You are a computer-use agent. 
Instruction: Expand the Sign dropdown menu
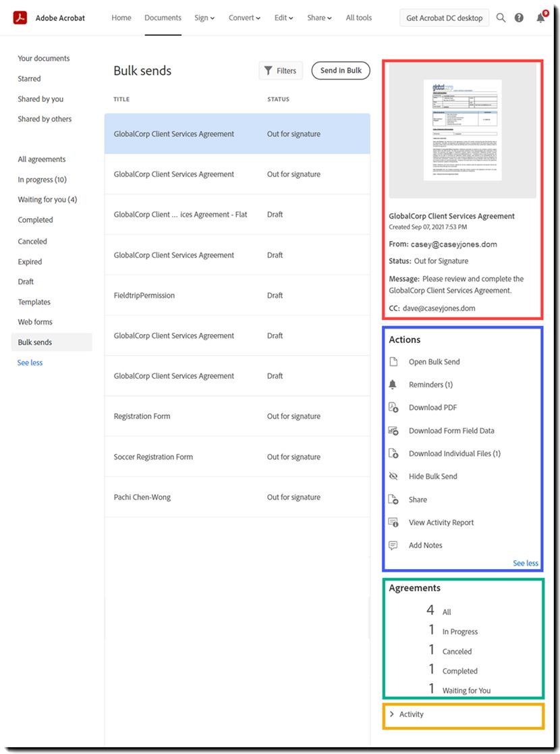(x=204, y=18)
